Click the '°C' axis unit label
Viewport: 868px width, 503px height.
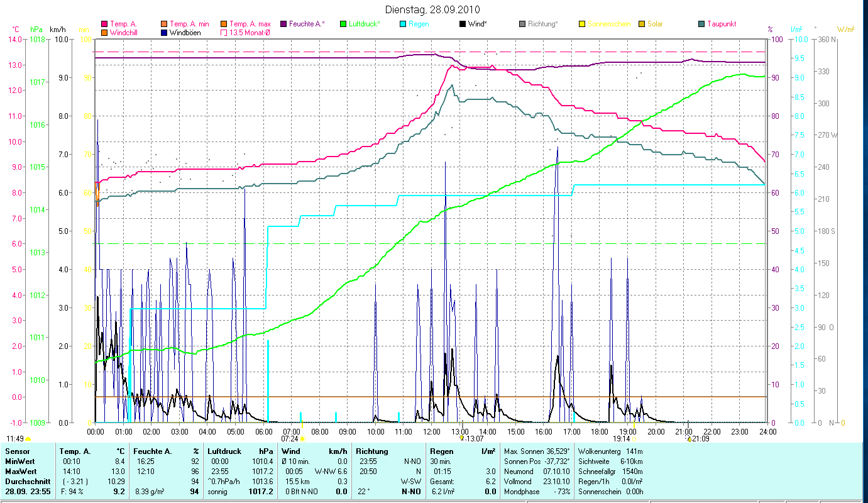pos(16,30)
